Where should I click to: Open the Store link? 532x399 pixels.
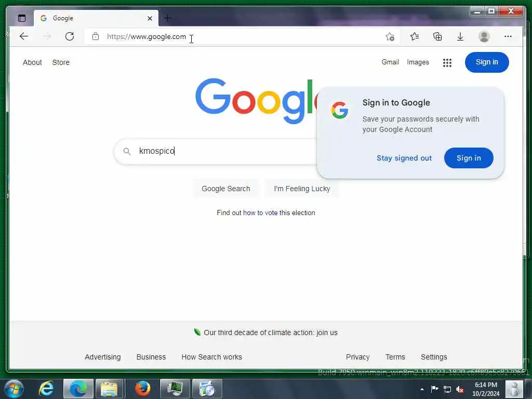[61, 62]
